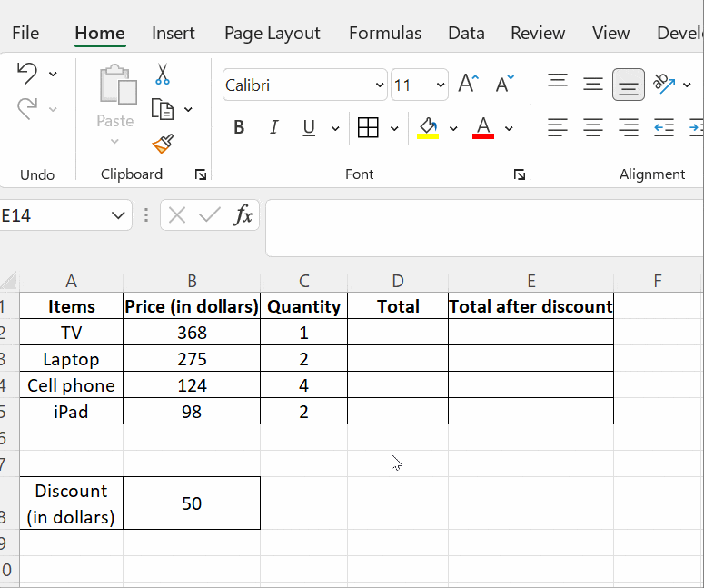The height and width of the screenshot is (588, 704).
Task: Expand the Name Box dropdown
Action: (118, 215)
